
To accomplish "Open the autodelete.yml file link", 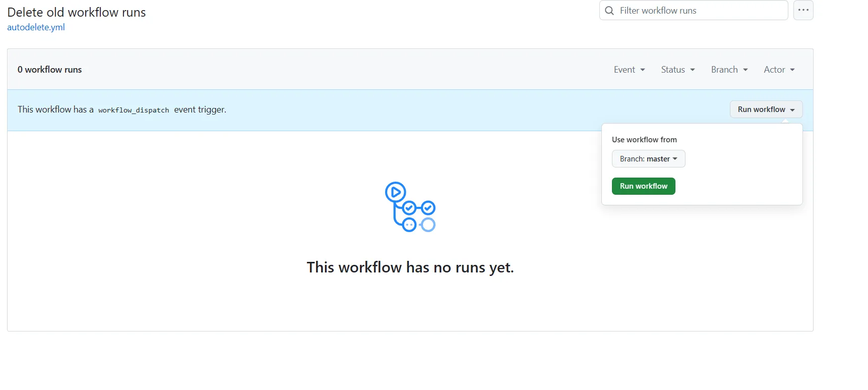I will [x=36, y=27].
